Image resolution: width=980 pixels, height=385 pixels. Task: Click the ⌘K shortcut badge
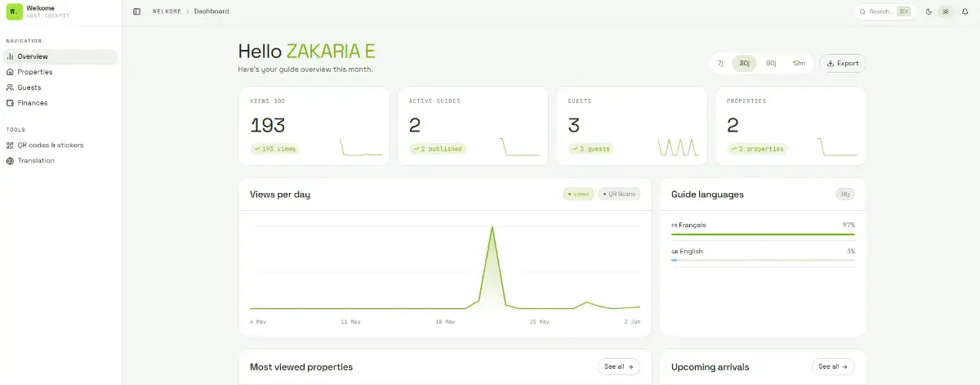point(903,11)
